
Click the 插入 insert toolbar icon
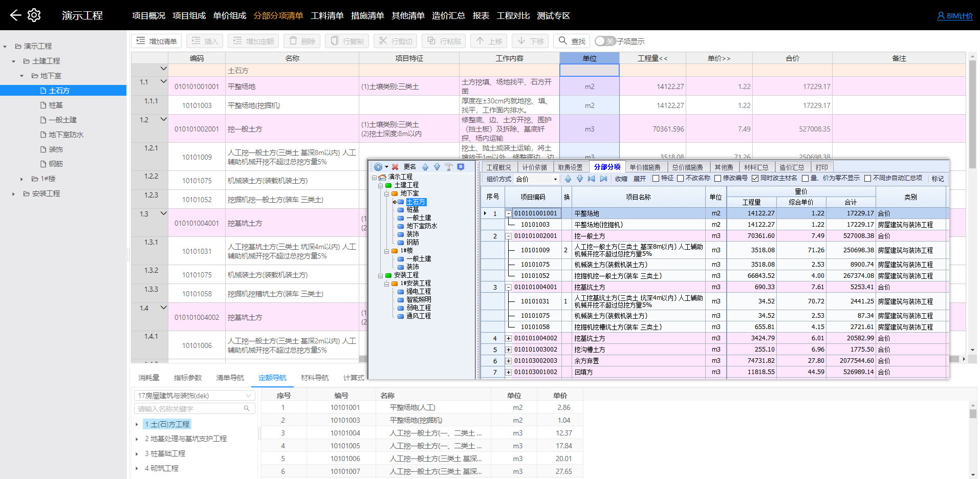(x=196, y=41)
